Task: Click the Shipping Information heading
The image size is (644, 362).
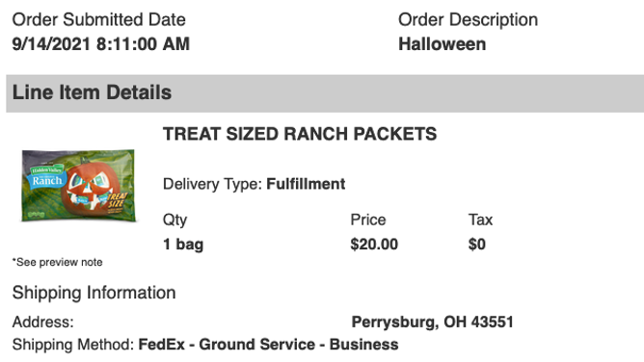Action: [x=94, y=293]
